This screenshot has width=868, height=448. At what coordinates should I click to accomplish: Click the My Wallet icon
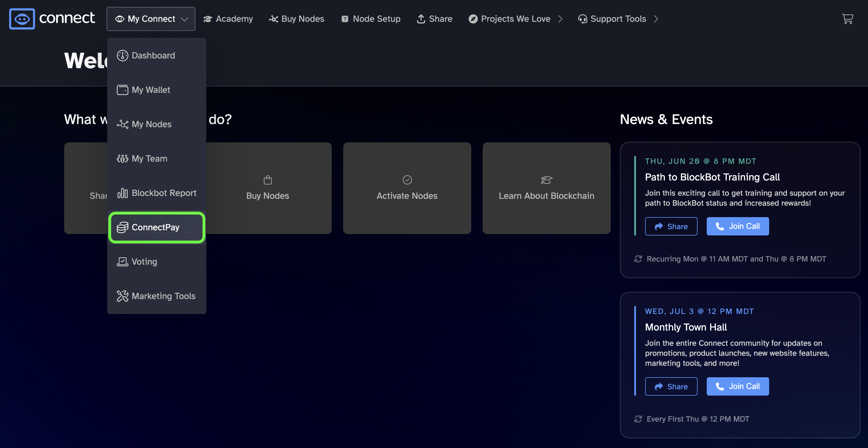tap(122, 90)
